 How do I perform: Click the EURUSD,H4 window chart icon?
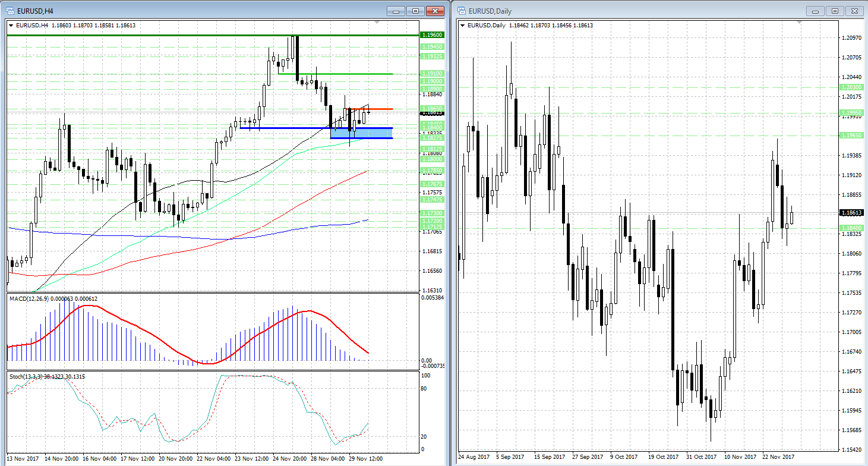(x=10, y=11)
